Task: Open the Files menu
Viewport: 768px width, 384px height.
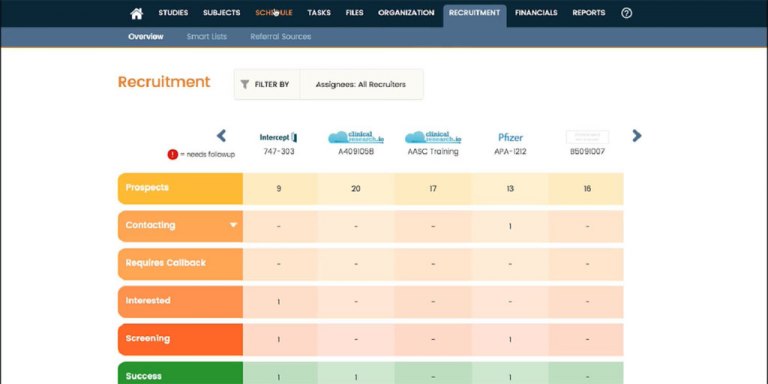Action: 355,13
